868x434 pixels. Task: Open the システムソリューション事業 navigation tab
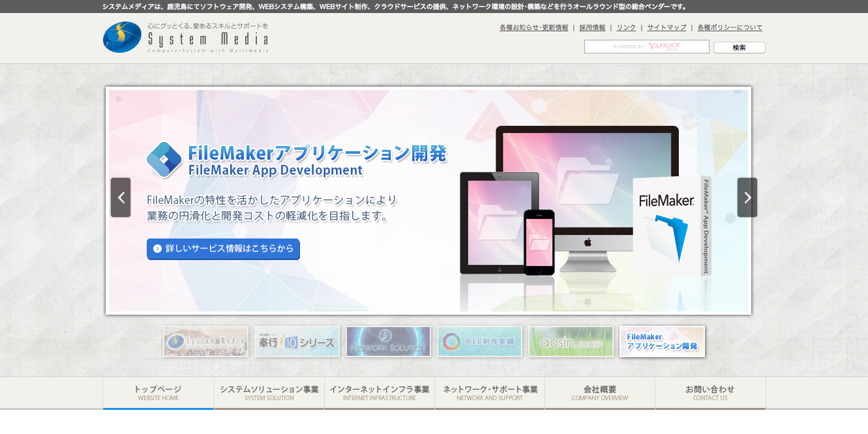tap(269, 393)
